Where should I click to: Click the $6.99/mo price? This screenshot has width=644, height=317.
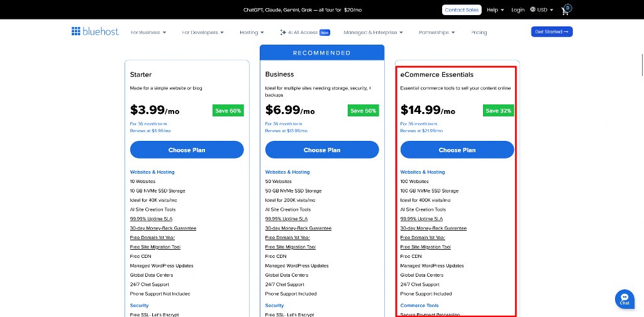[290, 110]
